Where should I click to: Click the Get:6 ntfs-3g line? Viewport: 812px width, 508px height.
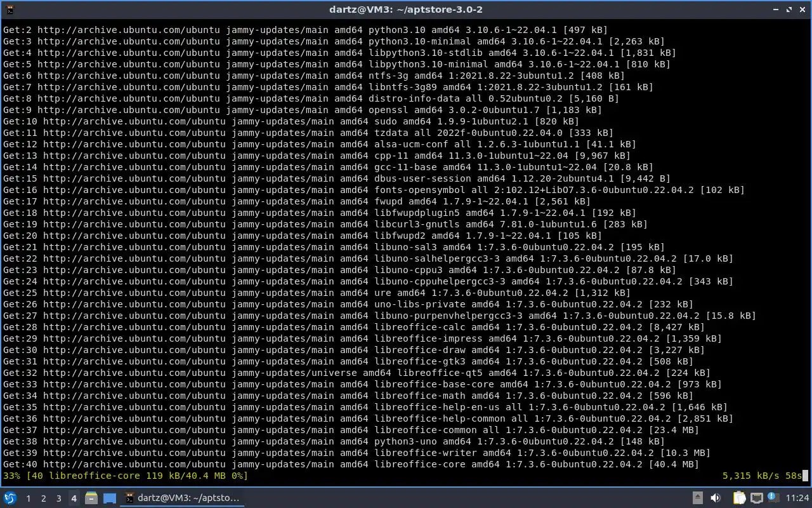314,76
